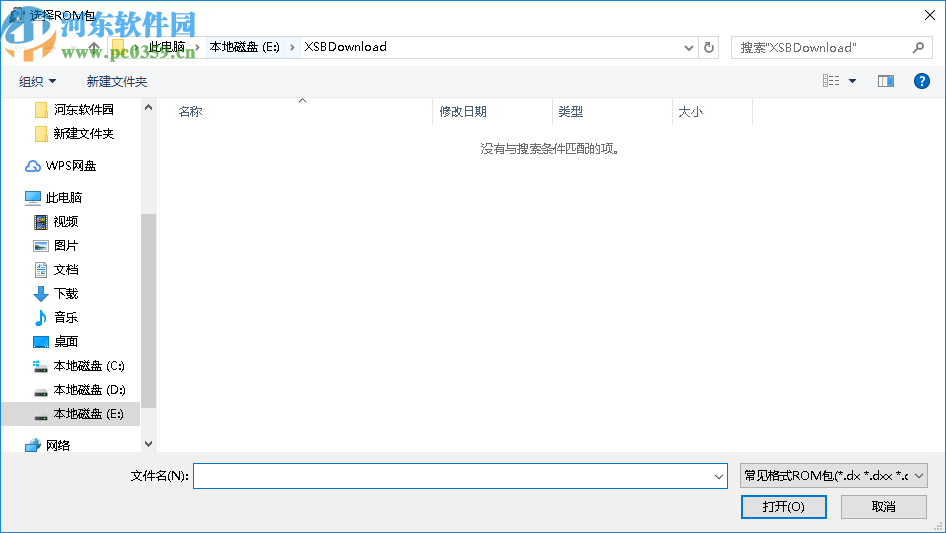This screenshot has height=533, width=946.
Task: Toggle the preview pane icon
Action: click(x=885, y=81)
